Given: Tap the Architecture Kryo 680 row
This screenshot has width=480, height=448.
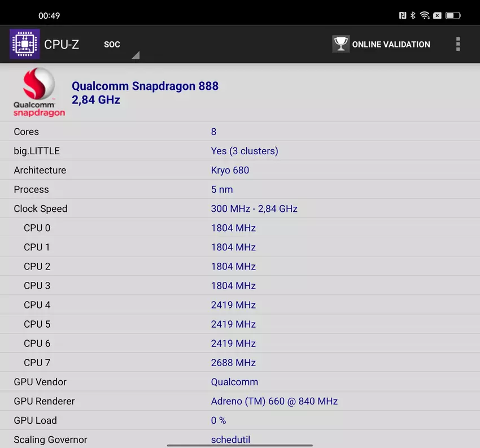Looking at the screenshot, I should pos(240,170).
